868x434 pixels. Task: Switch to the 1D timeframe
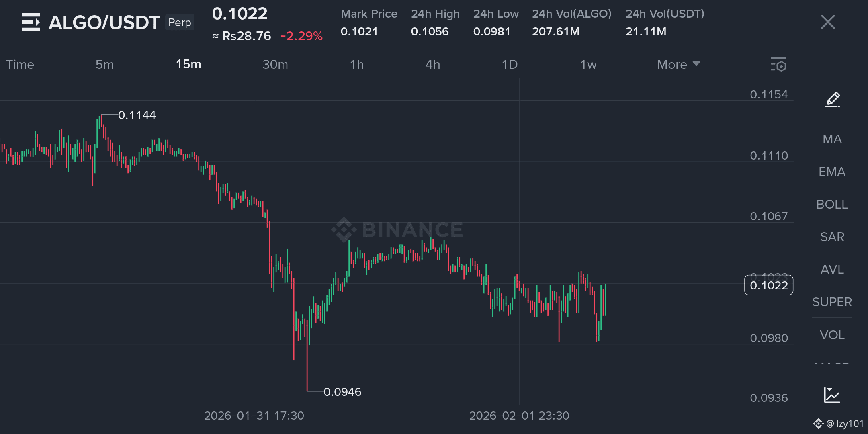coord(510,64)
